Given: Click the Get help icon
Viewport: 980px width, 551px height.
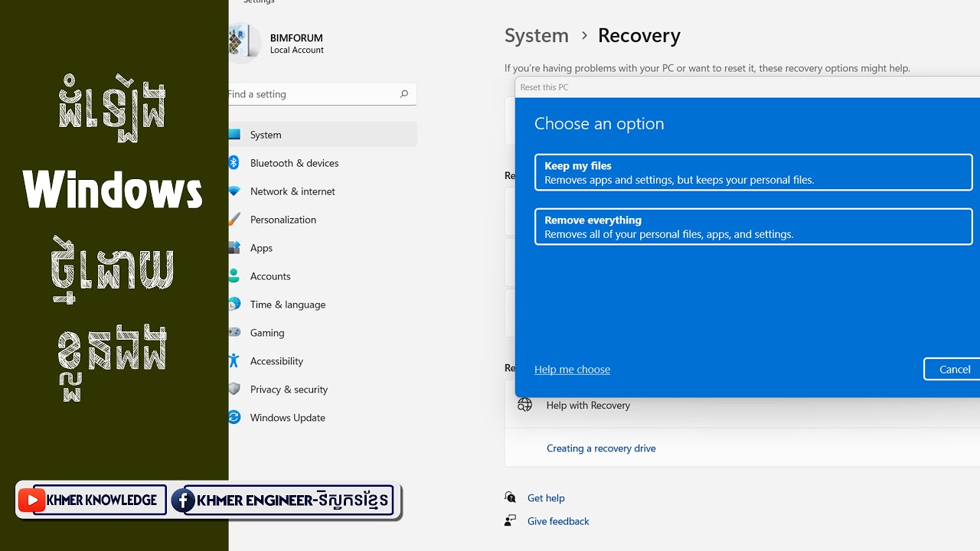Looking at the screenshot, I should 511,497.
